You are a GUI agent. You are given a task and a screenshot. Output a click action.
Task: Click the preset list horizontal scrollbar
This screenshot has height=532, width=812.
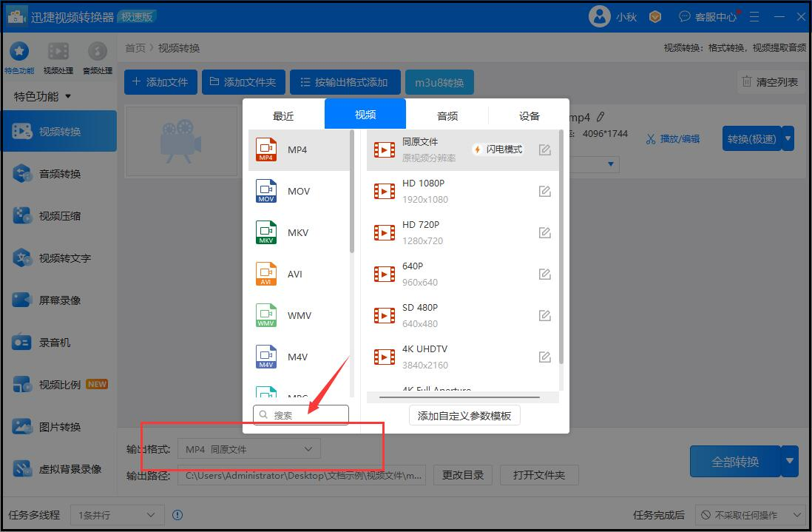pos(459,397)
